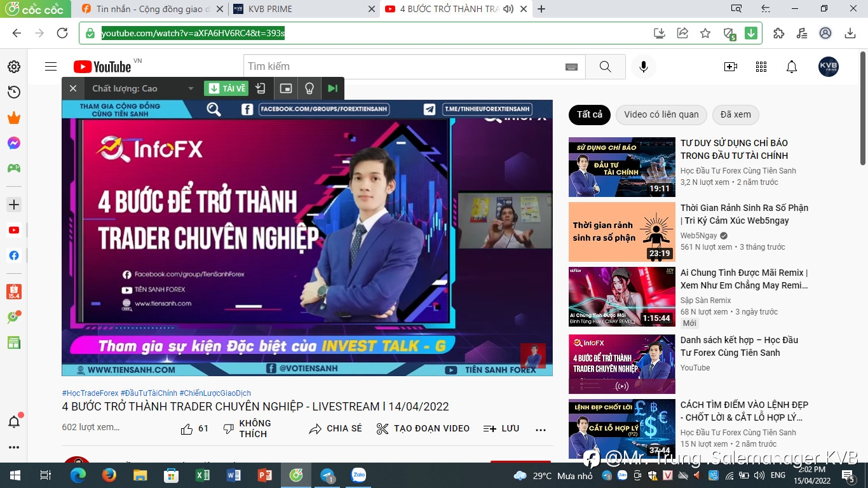
Task: Open the games controller sidebar icon
Action: pos(14,168)
